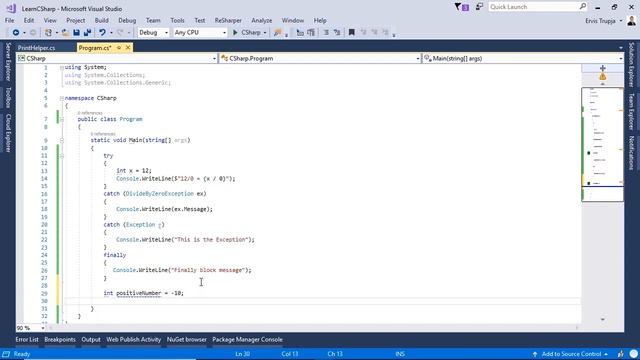Toggle the pin on the Program.cs tab
The width and height of the screenshot is (640, 360).
tap(119, 48)
